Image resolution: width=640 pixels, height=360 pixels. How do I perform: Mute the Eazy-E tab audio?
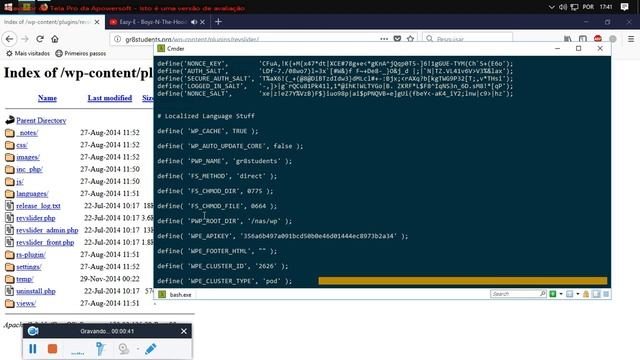[194, 22]
